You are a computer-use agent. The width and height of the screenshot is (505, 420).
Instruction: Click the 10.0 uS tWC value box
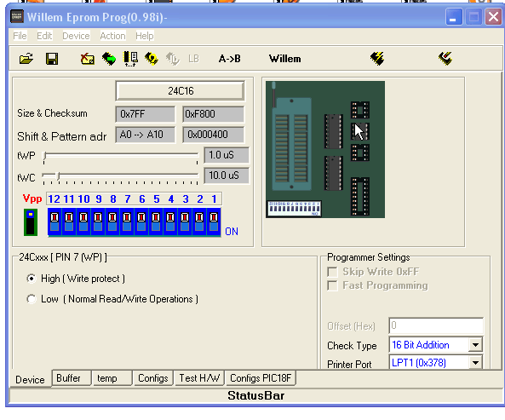pyautogui.click(x=227, y=175)
